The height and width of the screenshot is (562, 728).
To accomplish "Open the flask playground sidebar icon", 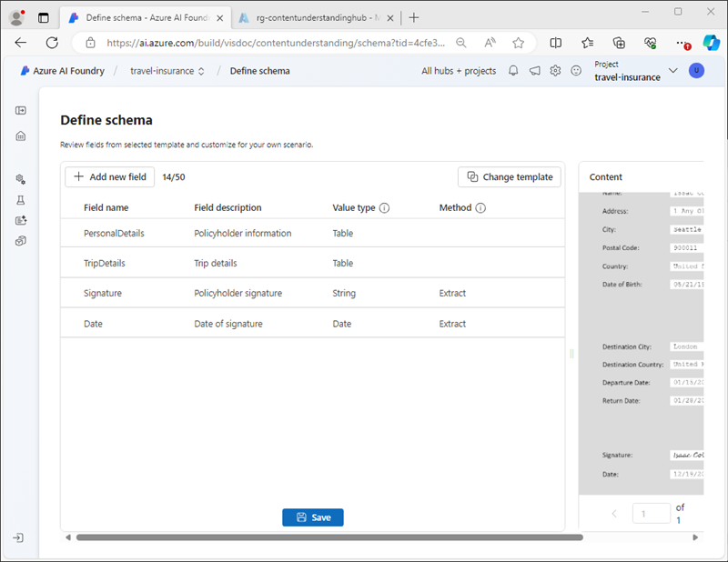I will click(x=20, y=200).
